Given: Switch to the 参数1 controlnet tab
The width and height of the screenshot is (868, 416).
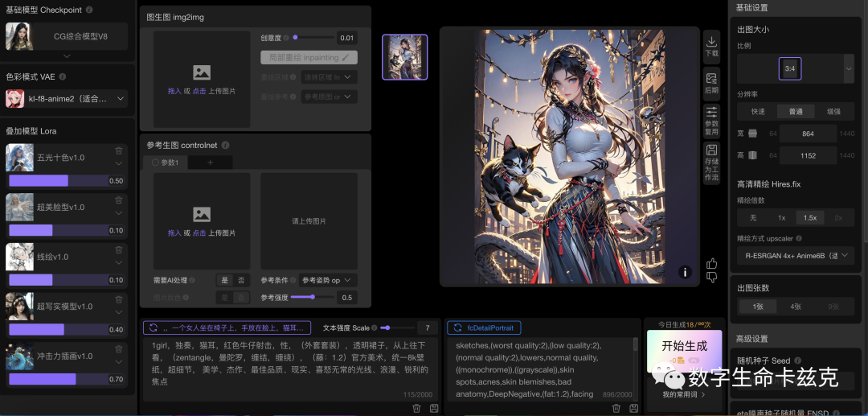Looking at the screenshot, I should [x=165, y=163].
